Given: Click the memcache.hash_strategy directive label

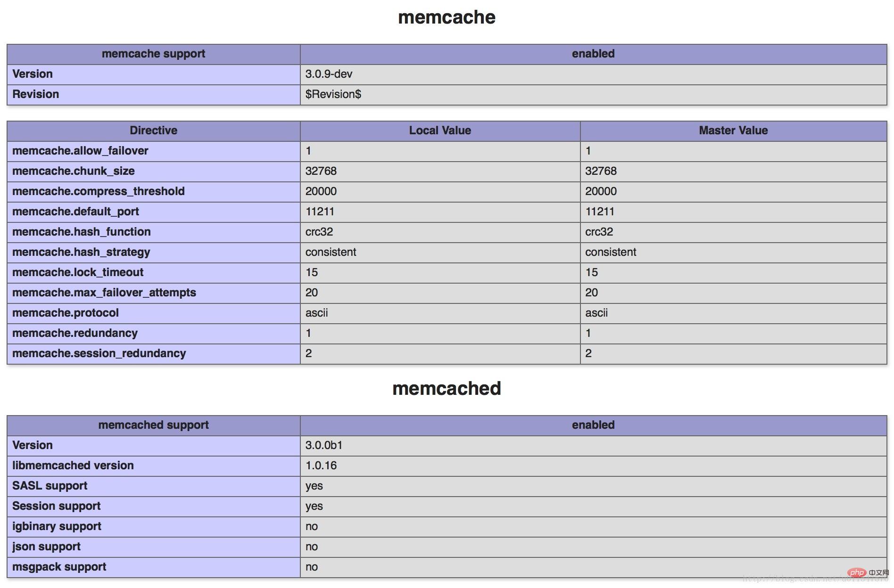Looking at the screenshot, I should [x=81, y=252].
